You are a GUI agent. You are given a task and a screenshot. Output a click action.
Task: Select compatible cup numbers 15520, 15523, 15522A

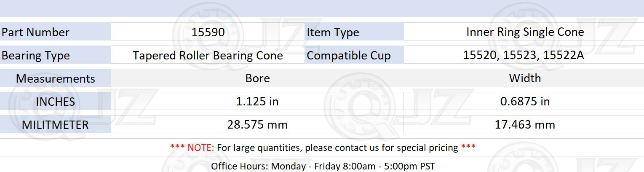click(x=524, y=55)
